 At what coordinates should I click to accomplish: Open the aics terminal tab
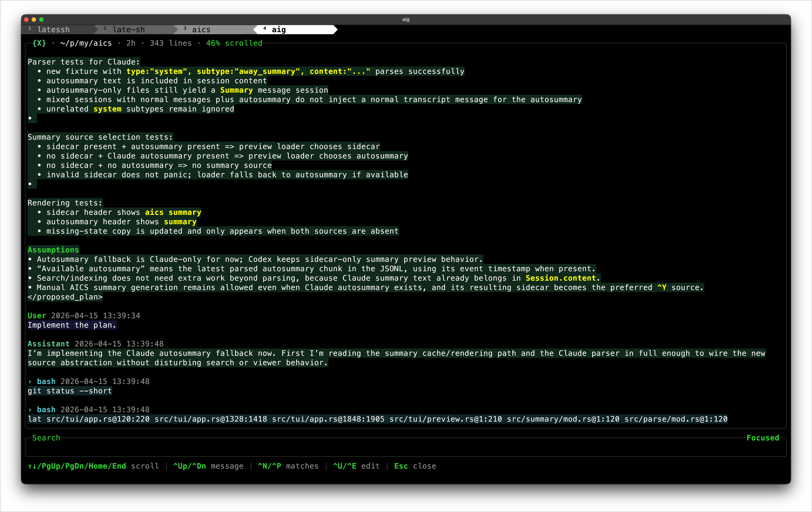click(201, 30)
